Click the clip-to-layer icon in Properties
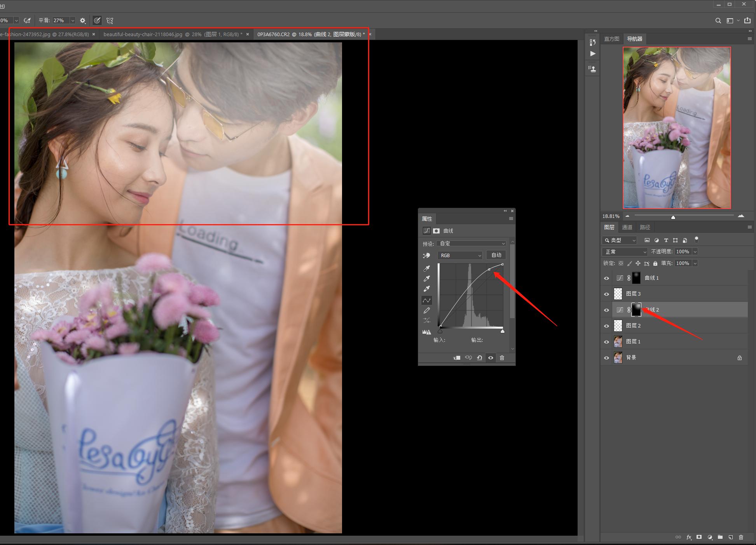 pyautogui.click(x=457, y=358)
